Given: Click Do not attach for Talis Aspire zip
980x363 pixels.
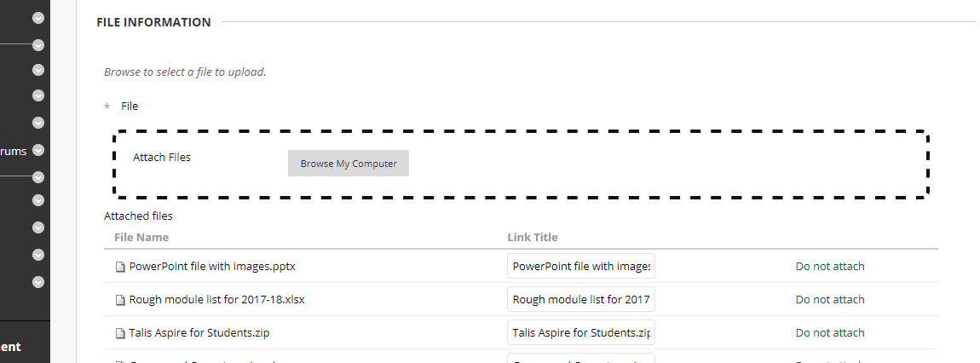Looking at the screenshot, I should [x=829, y=332].
